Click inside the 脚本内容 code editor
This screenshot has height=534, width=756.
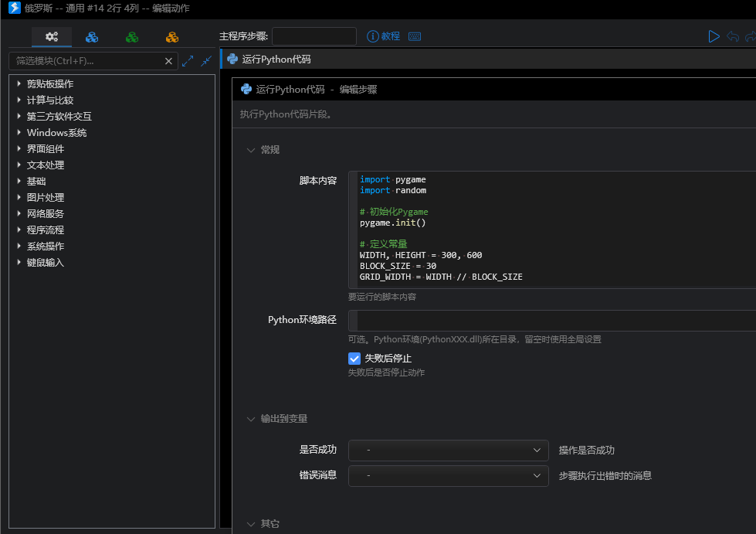(552, 230)
